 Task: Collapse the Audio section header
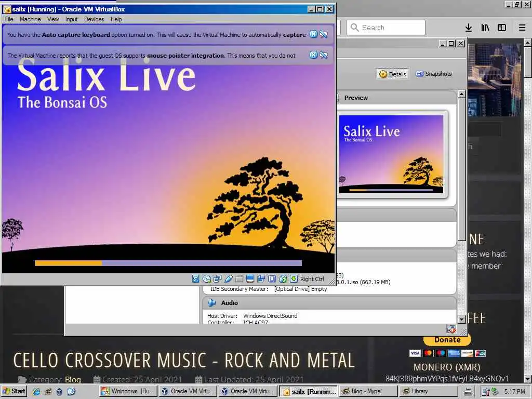329,303
